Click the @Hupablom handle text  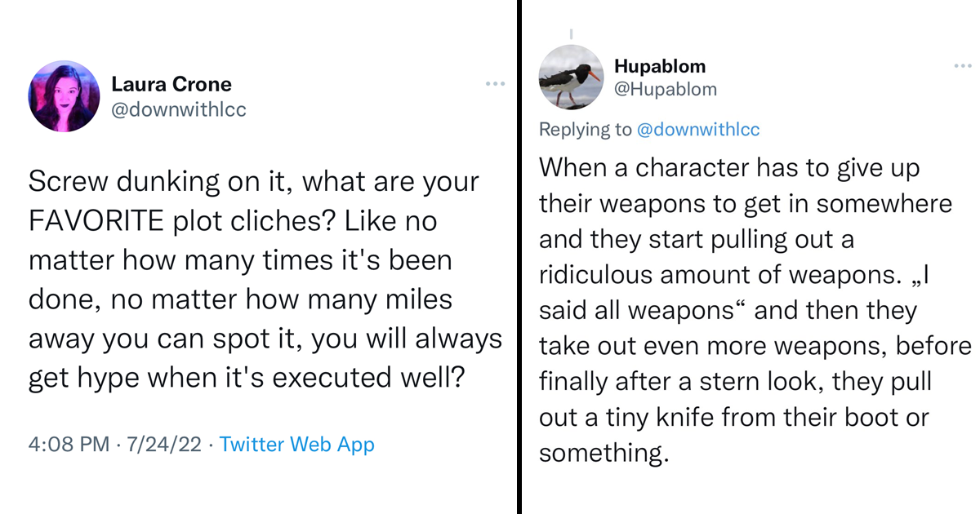pyautogui.click(x=666, y=89)
